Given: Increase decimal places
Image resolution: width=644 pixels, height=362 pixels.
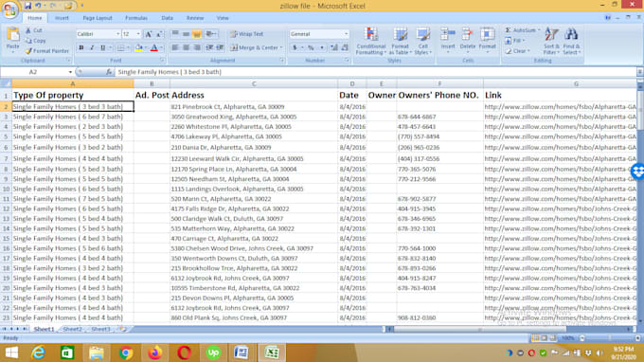Looking at the screenshot, I should click(x=334, y=47).
